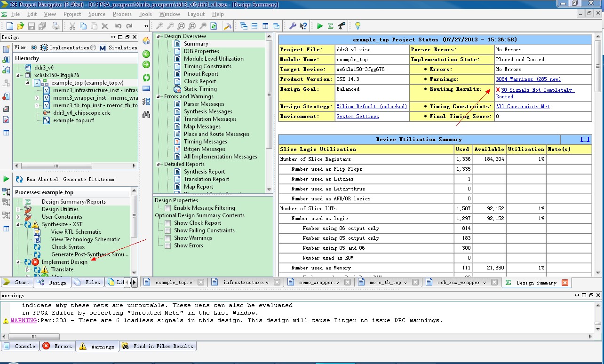Expand the Design Utilities process
604x364 pixels.
coord(18,209)
